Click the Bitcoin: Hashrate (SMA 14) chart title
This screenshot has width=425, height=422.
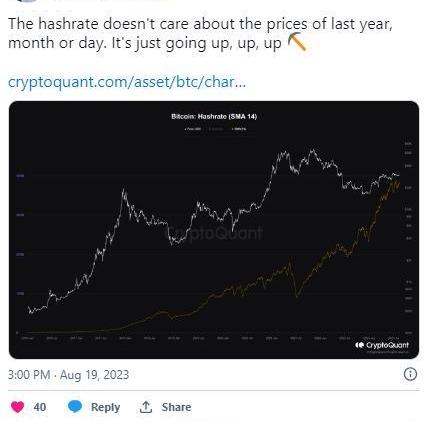[214, 116]
